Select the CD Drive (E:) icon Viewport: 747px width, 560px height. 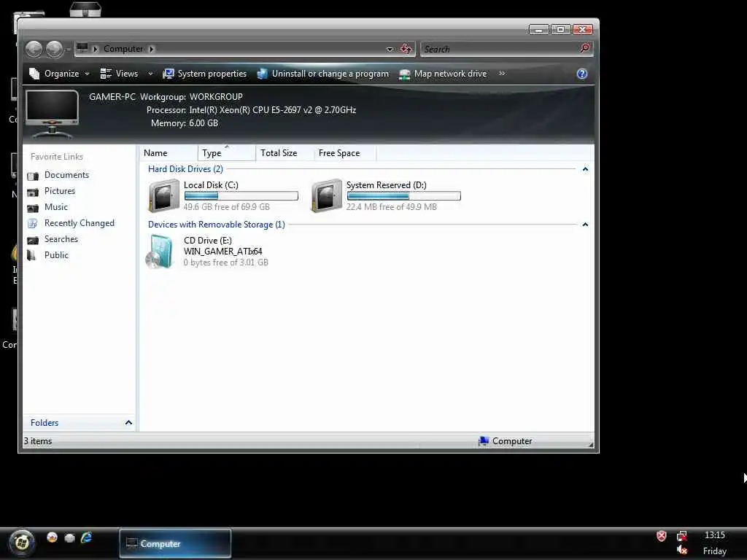point(160,252)
